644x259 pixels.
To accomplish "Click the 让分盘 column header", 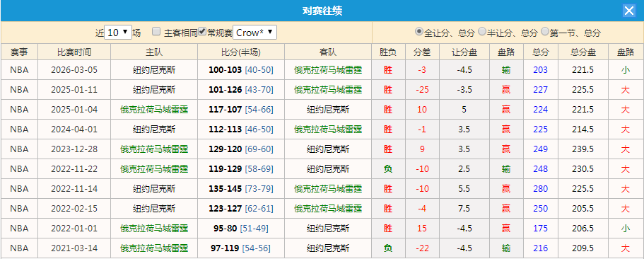I will tap(464, 52).
